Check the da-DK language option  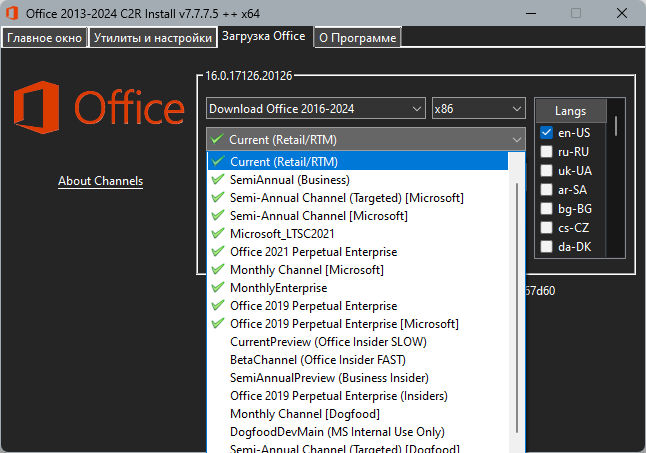tap(546, 247)
